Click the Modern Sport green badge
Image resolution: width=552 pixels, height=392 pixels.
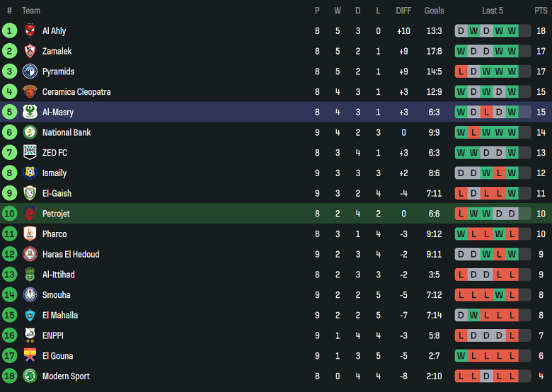coord(30,376)
